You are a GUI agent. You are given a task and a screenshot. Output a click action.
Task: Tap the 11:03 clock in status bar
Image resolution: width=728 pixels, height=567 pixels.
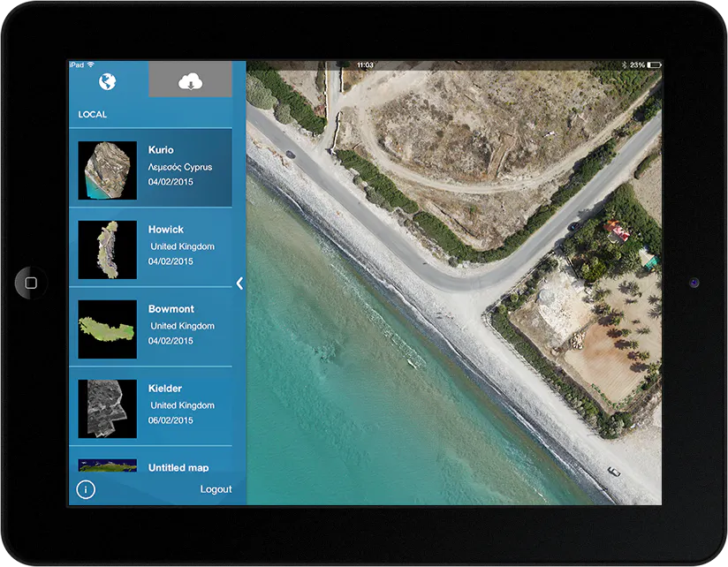tap(365, 65)
